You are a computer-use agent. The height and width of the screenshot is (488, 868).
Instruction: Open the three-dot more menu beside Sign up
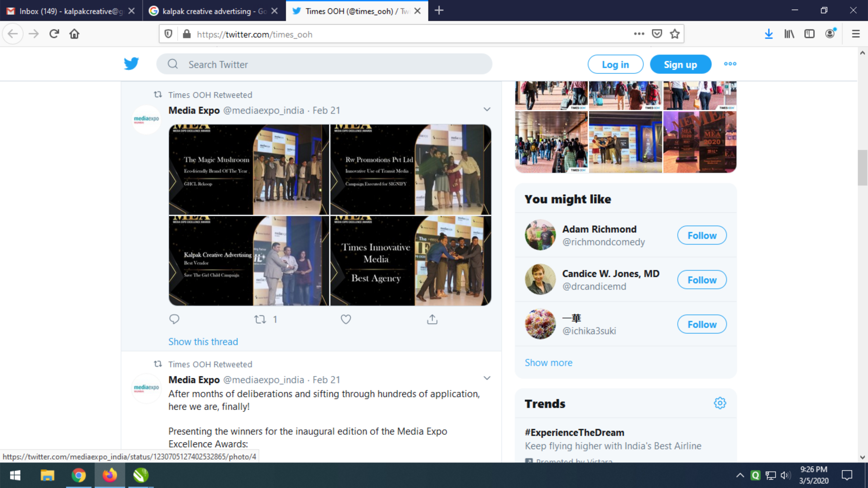point(730,64)
